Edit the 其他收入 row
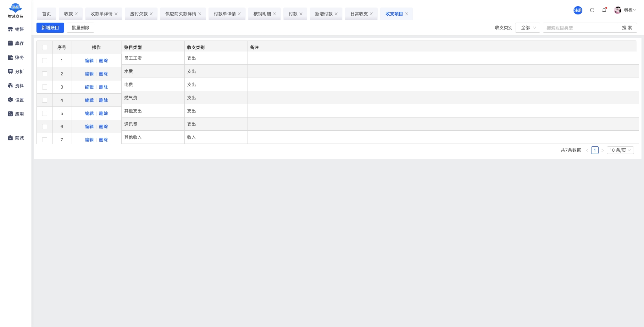 click(89, 140)
